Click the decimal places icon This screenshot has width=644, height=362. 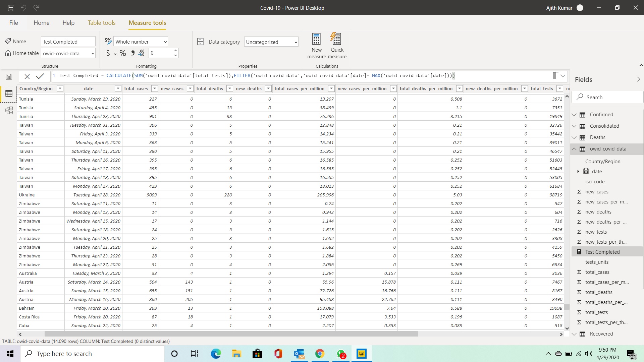[x=142, y=53]
